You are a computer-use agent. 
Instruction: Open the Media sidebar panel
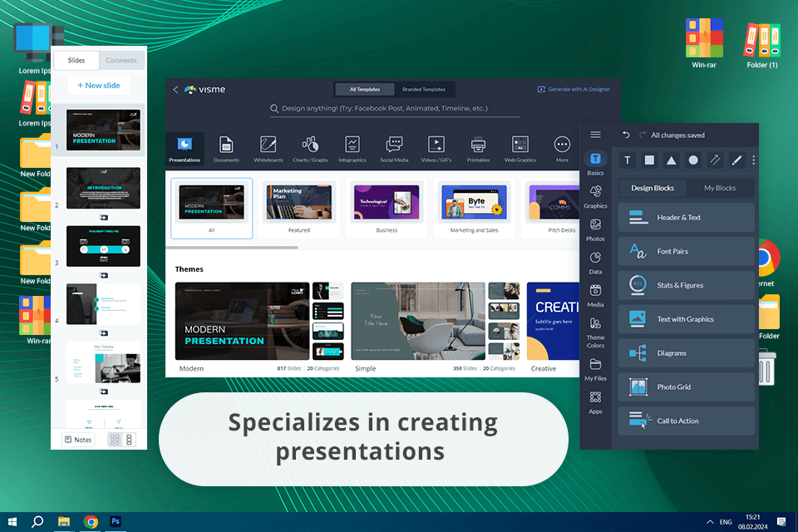[x=595, y=296]
